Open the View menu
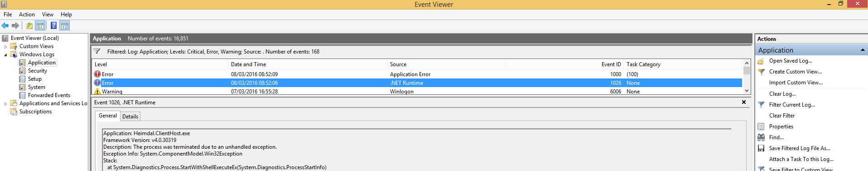This screenshot has width=868, height=171. tap(48, 15)
